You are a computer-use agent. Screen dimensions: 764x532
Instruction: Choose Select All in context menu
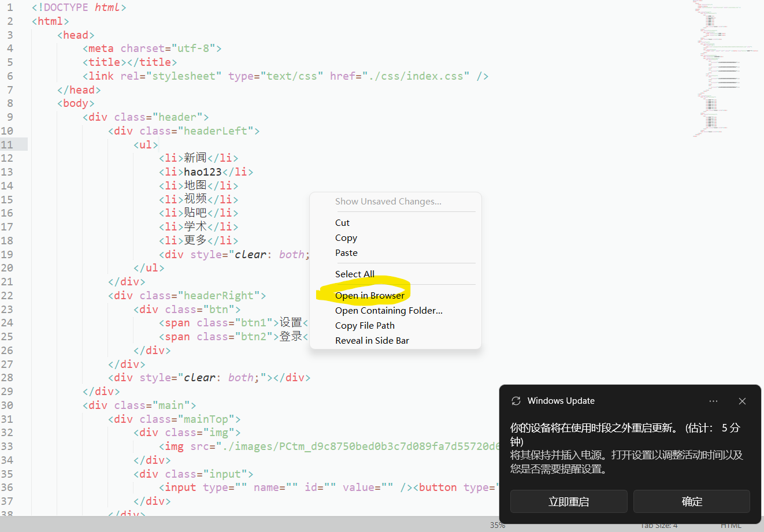pos(355,274)
